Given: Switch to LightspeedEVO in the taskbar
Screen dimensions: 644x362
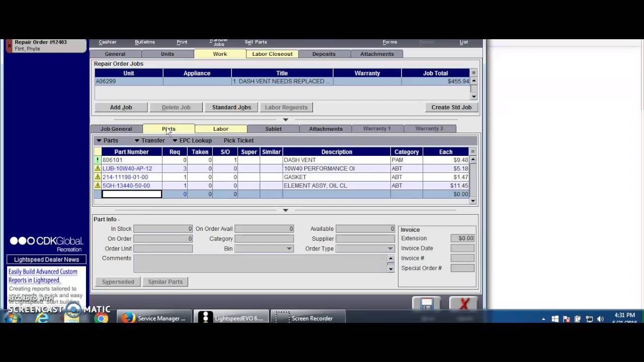Looking at the screenshot, I should [232, 318].
